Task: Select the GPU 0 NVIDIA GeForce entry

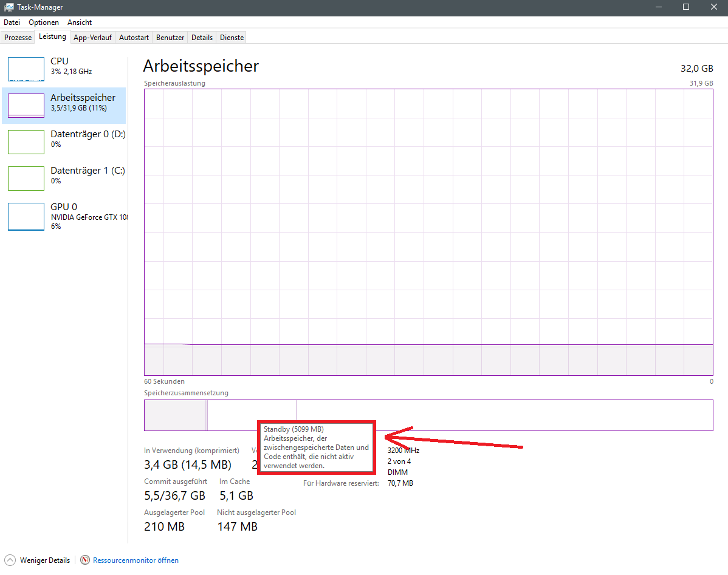Action: 26,216
